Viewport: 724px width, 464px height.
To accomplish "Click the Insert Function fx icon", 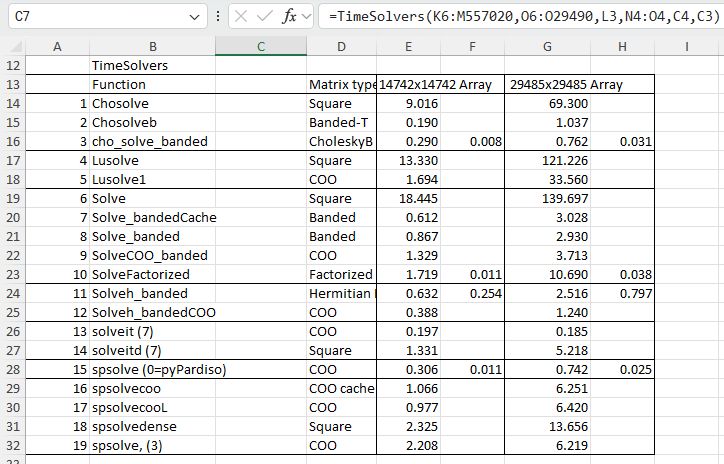I will click(290, 17).
